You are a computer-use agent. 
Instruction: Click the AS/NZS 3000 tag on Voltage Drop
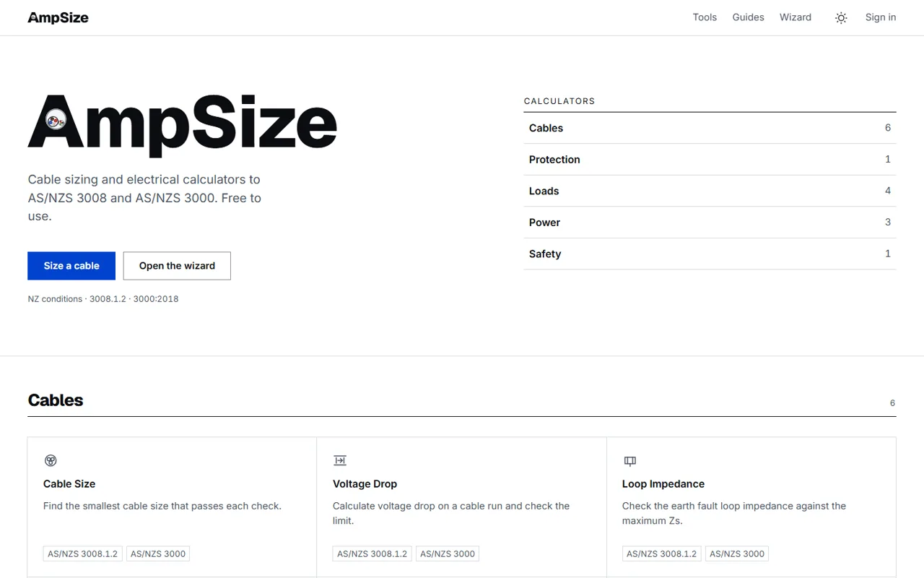pyautogui.click(x=448, y=554)
